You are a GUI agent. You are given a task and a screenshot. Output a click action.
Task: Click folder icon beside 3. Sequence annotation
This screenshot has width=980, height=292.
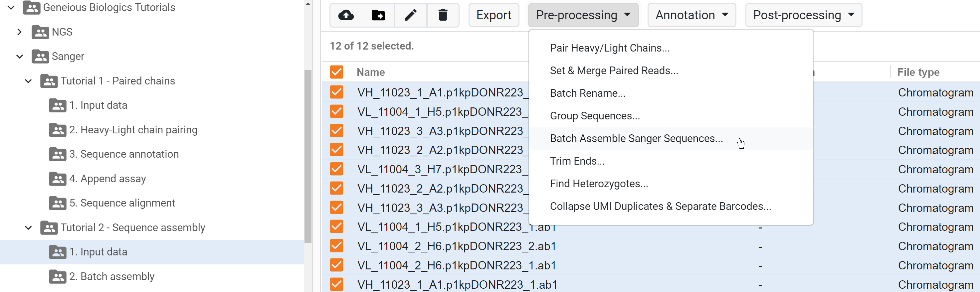(58, 154)
